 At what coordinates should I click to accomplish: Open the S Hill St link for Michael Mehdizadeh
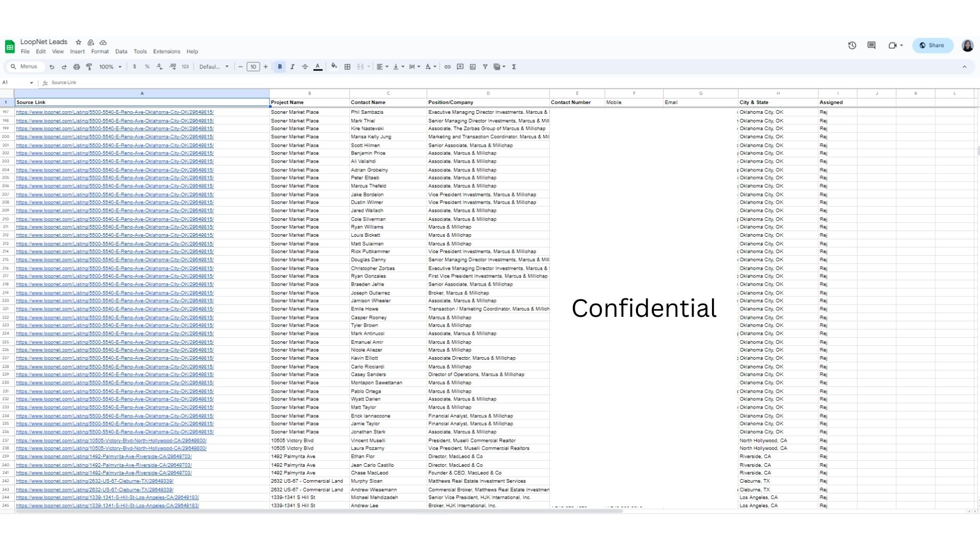pyautogui.click(x=108, y=497)
